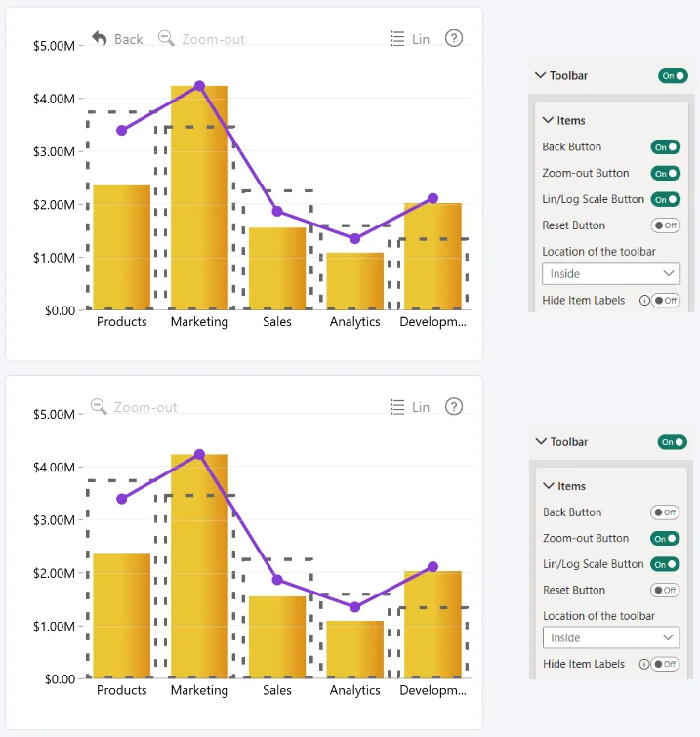
Task: Open help question mark in top chart
Action: [454, 38]
